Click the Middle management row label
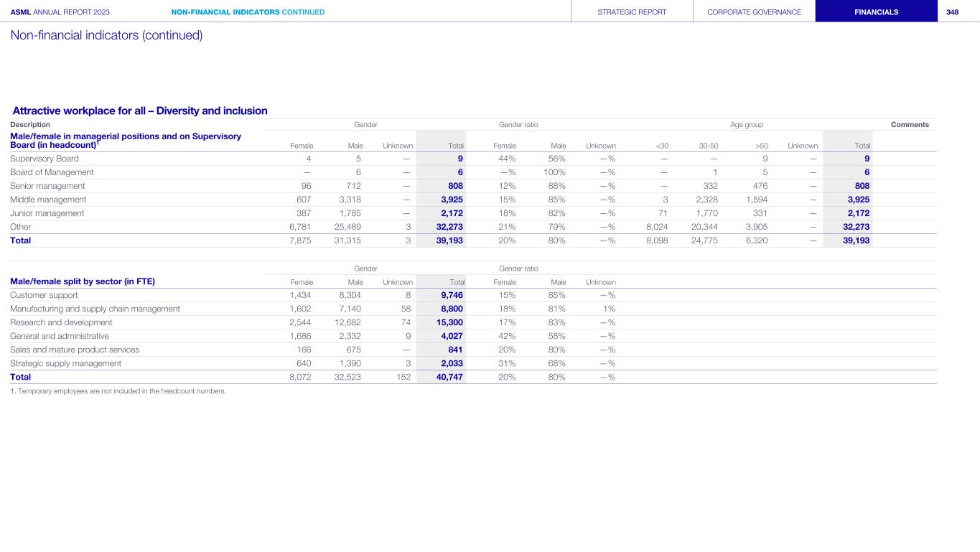Screen dimensions: 980x552 (48, 200)
